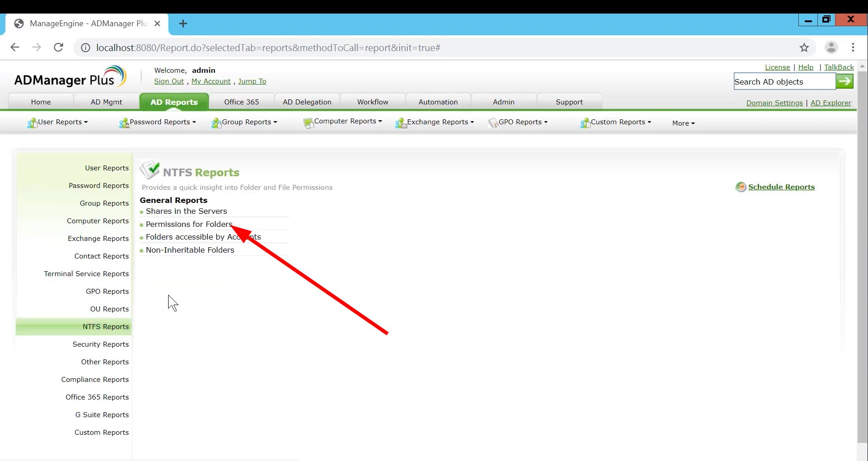Open Domain Settings link
Image resolution: width=868 pixels, height=461 pixels.
coord(774,103)
